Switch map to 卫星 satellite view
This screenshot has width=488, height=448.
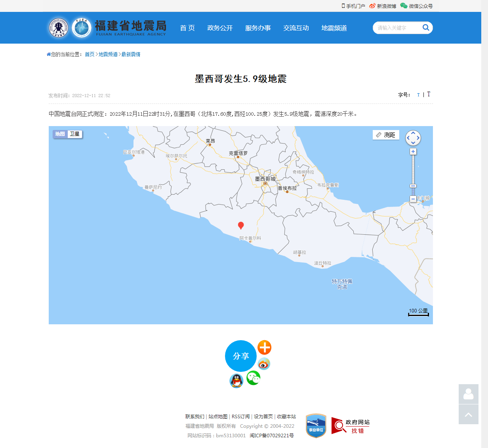(75, 134)
